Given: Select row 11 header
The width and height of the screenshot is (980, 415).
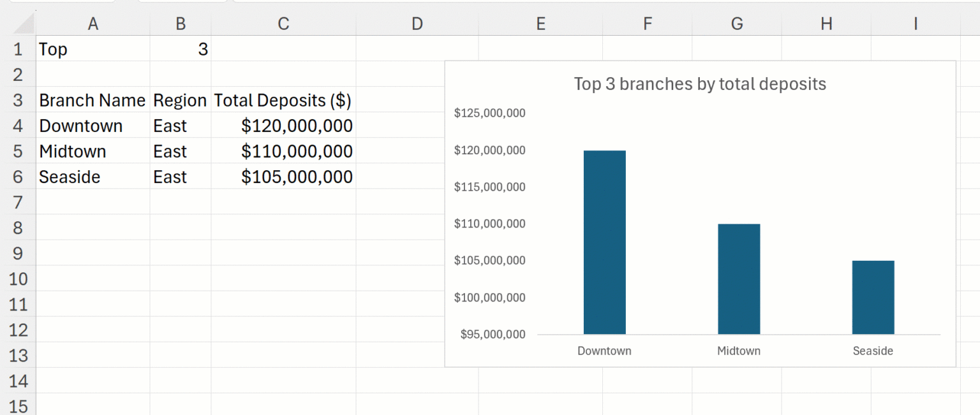Looking at the screenshot, I should [18, 304].
